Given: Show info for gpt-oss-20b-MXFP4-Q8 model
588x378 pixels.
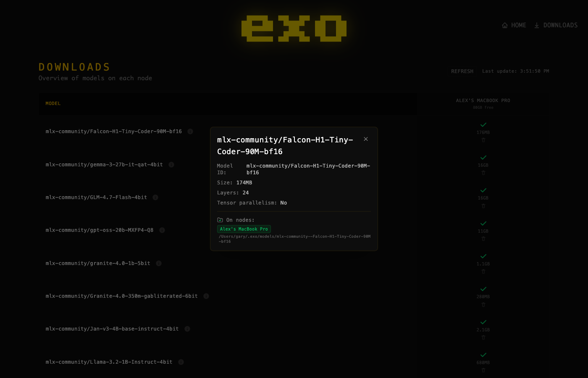Looking at the screenshot, I should coord(162,230).
